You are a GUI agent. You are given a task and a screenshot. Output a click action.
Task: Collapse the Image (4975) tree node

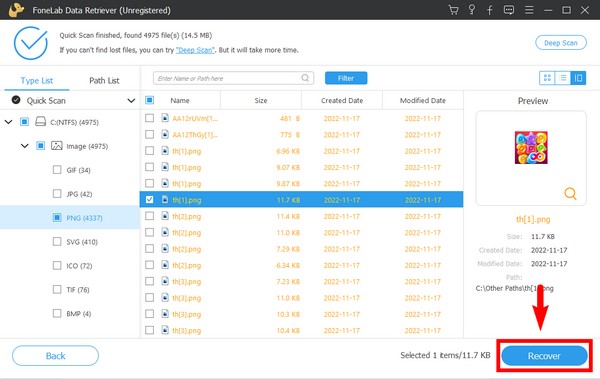(x=24, y=146)
